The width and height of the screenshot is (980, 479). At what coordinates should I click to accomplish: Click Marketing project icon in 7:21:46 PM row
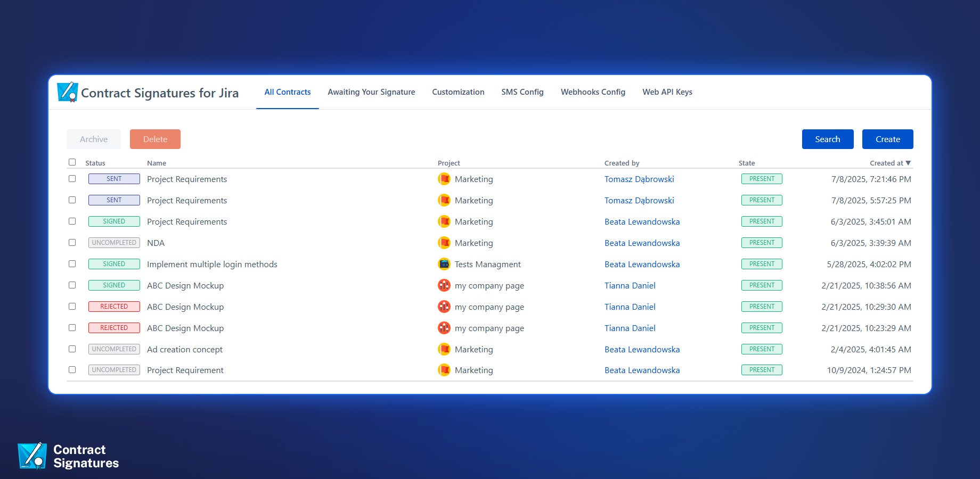tap(444, 179)
